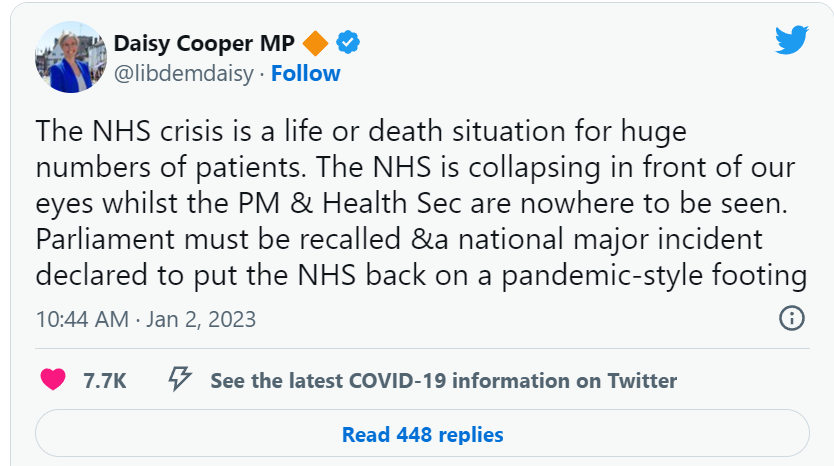Open the latest COVID-19 information link
Image resolution: width=834 pixels, height=466 pixels.
(x=443, y=381)
